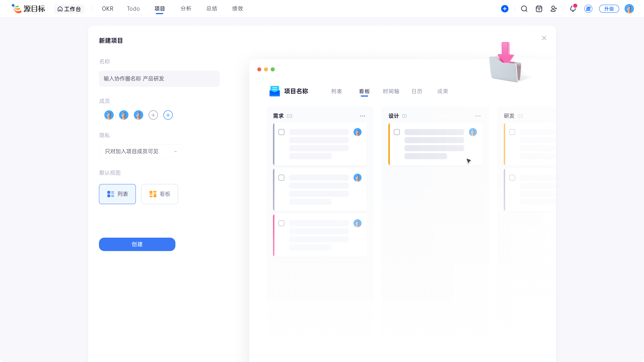Check the first card in 需求 column

pos(281,132)
